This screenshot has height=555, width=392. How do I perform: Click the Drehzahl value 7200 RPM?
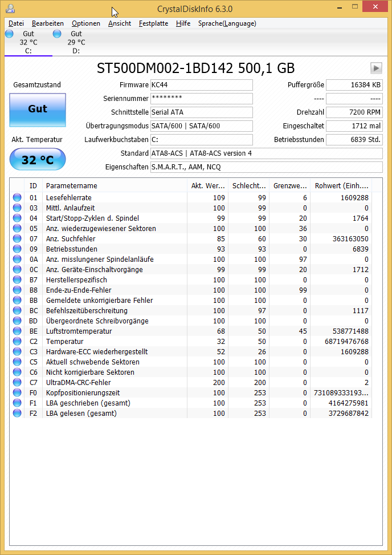tap(354, 112)
